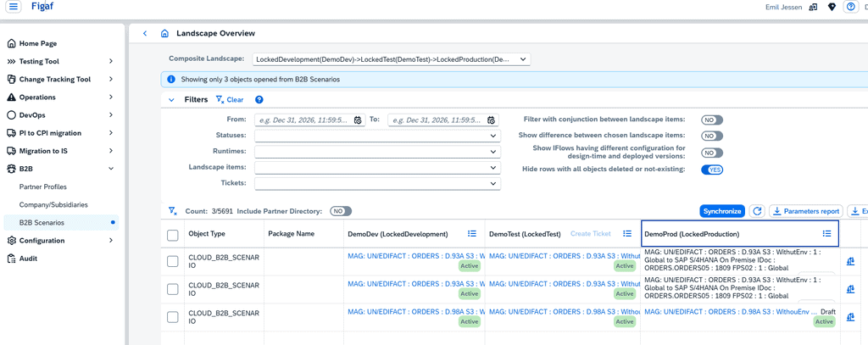
Task: Clear all filters
Action: point(229,100)
